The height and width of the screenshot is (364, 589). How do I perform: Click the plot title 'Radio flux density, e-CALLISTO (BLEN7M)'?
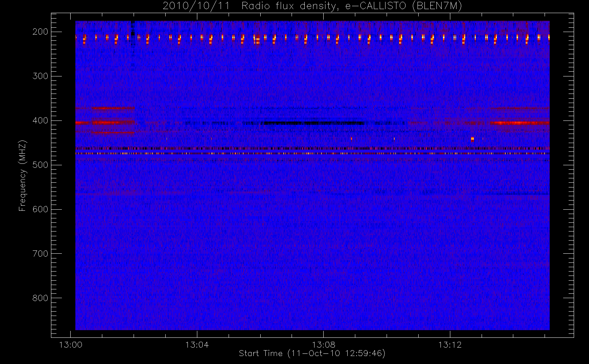click(351, 6)
